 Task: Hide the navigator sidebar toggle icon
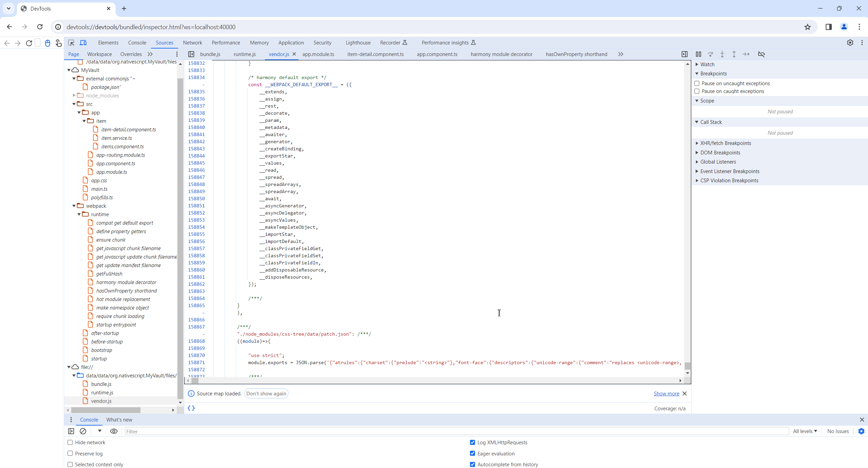click(x=191, y=54)
